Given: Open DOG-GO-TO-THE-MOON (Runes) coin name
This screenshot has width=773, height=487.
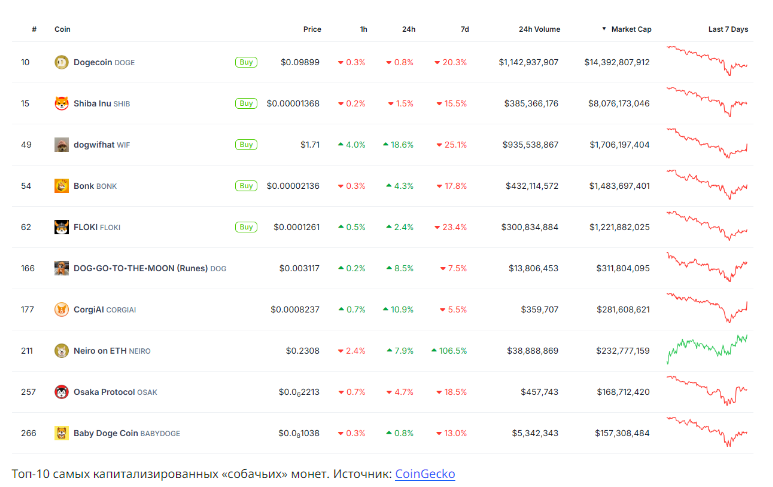Looking at the screenshot, I should [x=150, y=268].
